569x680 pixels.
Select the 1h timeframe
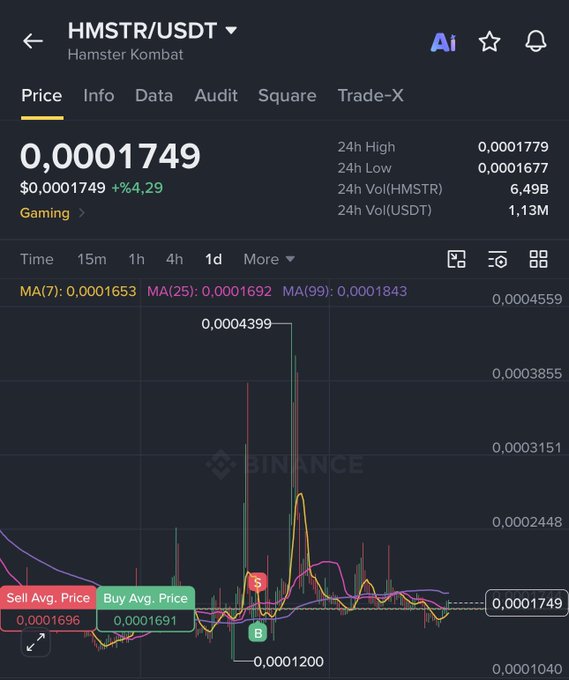pyautogui.click(x=136, y=259)
